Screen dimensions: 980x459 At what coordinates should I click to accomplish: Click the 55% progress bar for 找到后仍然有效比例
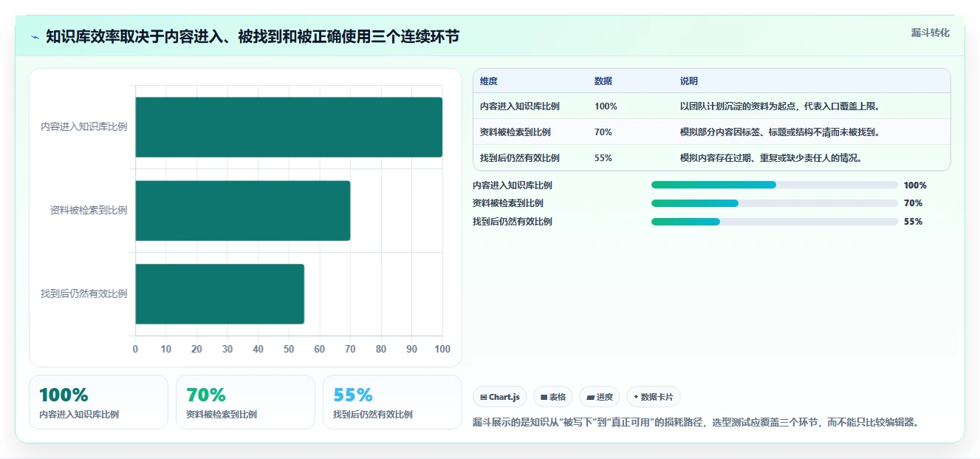(x=774, y=222)
